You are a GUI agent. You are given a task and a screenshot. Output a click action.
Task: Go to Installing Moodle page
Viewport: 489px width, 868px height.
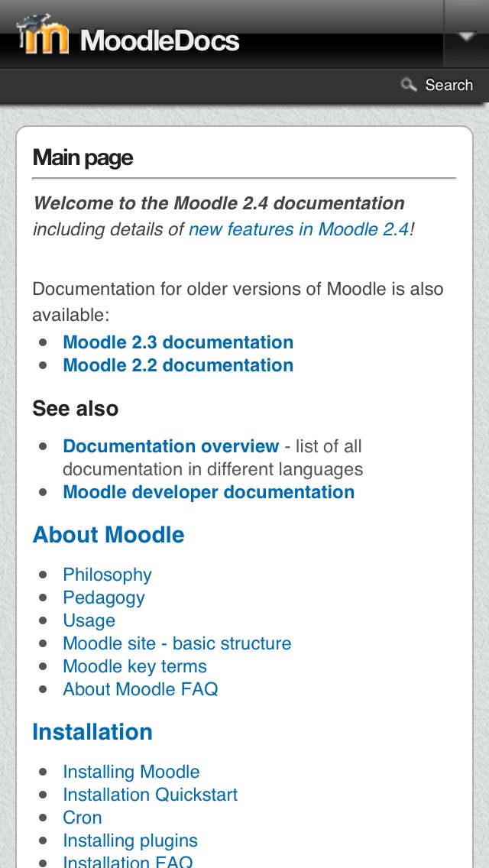pos(131,772)
